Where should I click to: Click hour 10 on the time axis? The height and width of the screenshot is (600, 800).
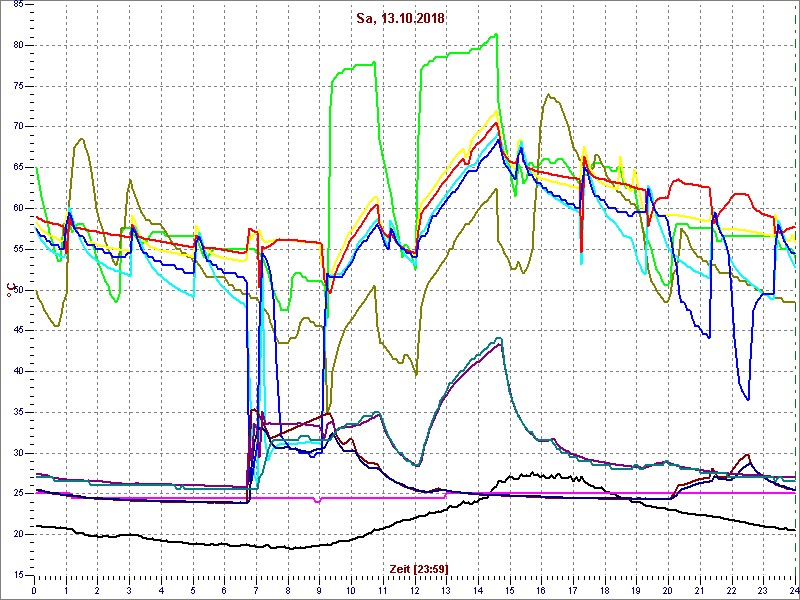pos(351,590)
